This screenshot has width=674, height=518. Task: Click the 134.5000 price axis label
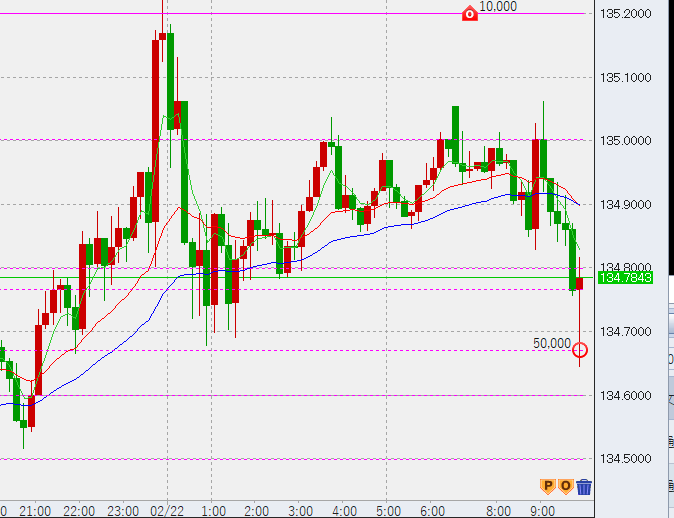pos(625,459)
